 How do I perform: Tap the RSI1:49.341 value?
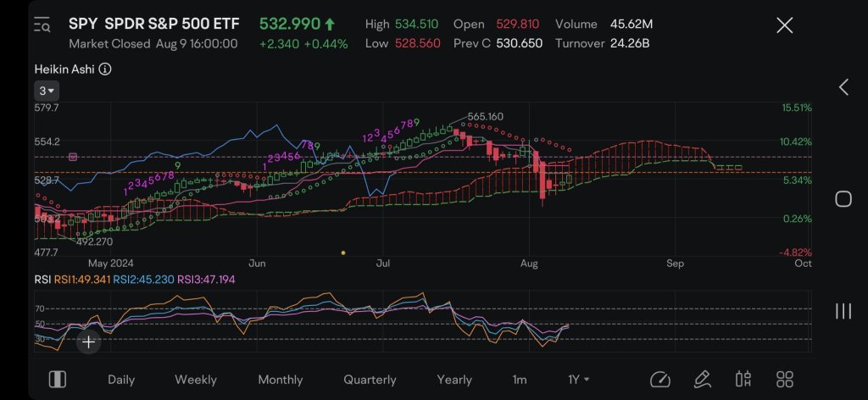82,280
